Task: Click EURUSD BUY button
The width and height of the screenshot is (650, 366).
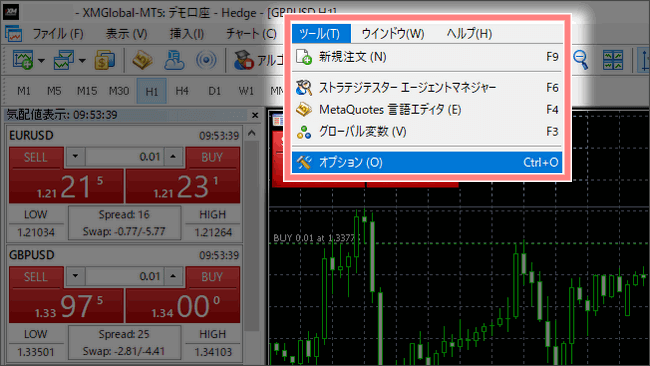Action: pos(212,158)
